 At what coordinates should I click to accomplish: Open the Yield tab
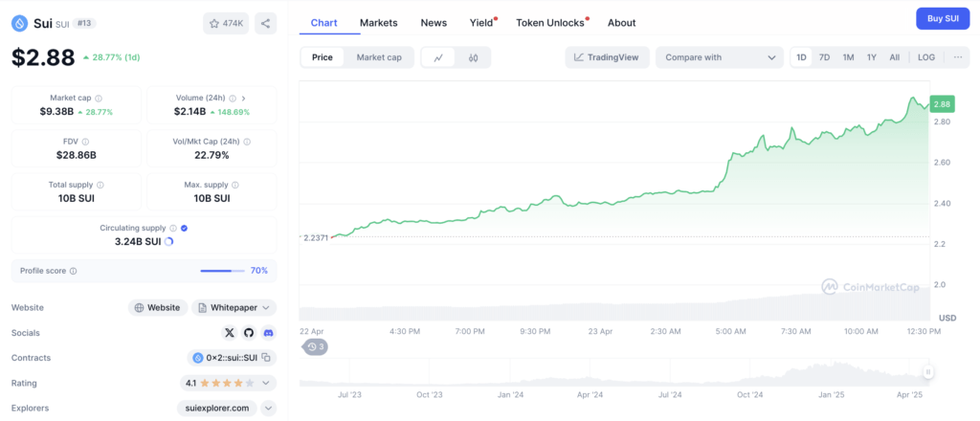click(x=482, y=23)
